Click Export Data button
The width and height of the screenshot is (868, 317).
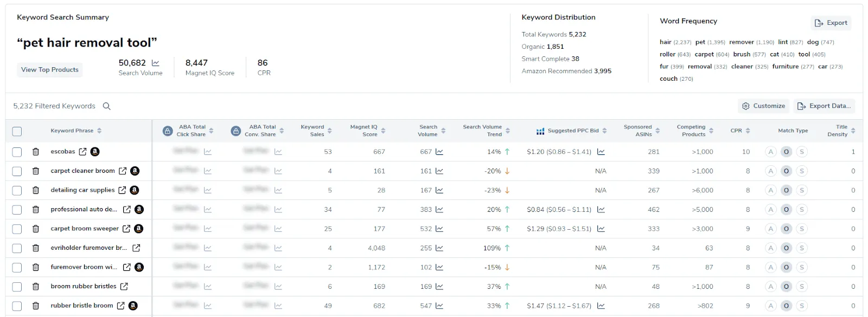[824, 106]
